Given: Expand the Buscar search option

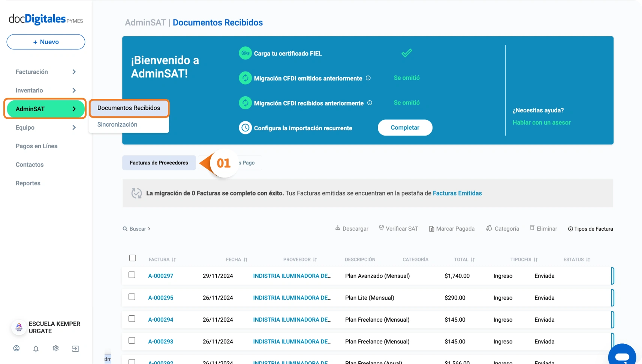Looking at the screenshot, I should (136, 229).
